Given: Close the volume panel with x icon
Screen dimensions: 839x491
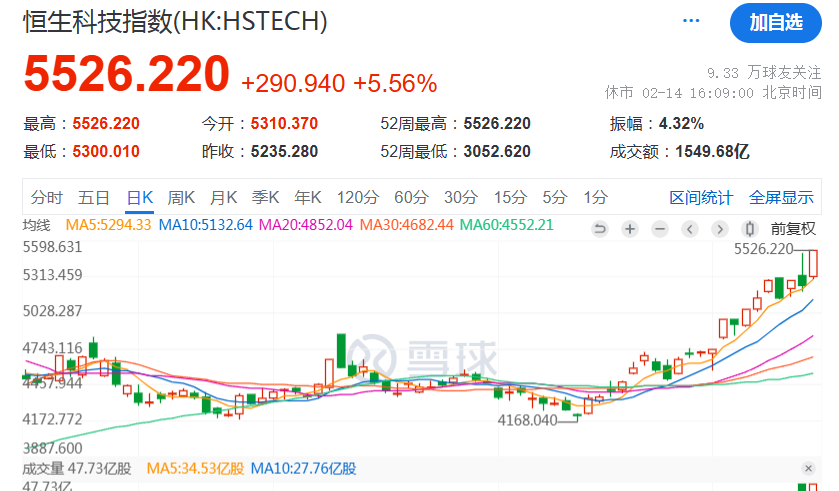Looking at the screenshot, I should click(x=809, y=469).
